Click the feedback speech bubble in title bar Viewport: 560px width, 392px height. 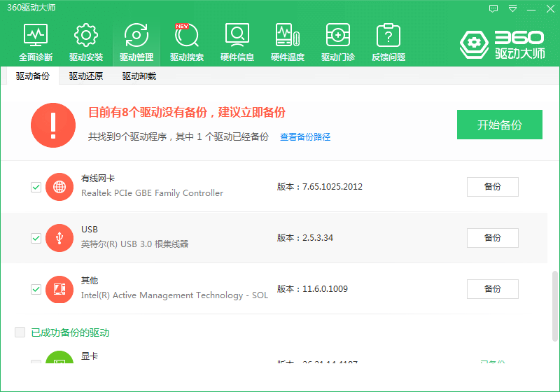[493, 8]
